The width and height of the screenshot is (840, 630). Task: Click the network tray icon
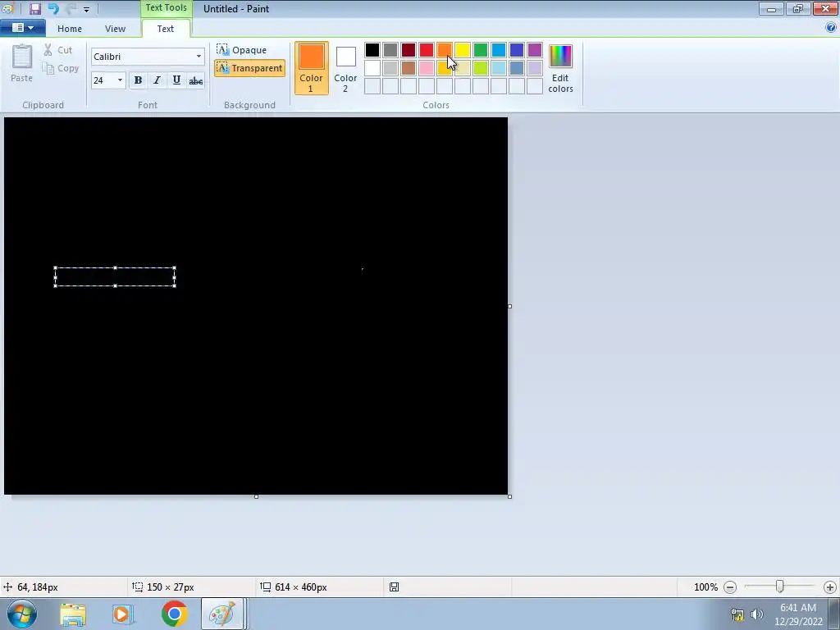click(x=737, y=614)
